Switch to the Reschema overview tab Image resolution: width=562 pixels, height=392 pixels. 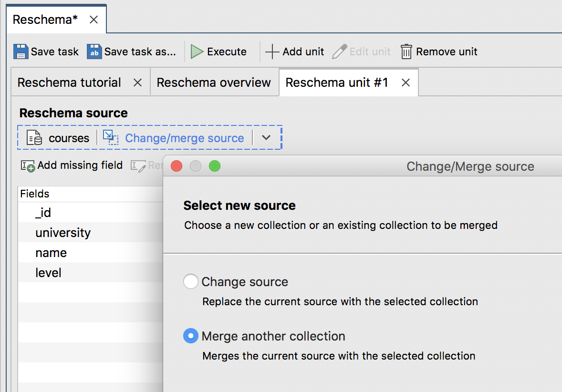214,82
